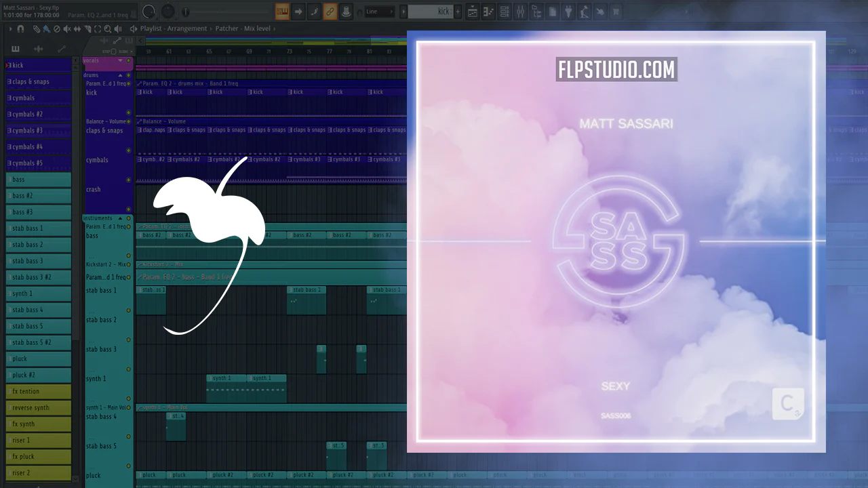868x488 pixels.
Task: Show automation clips in the picker panel
Action: [x=62, y=48]
